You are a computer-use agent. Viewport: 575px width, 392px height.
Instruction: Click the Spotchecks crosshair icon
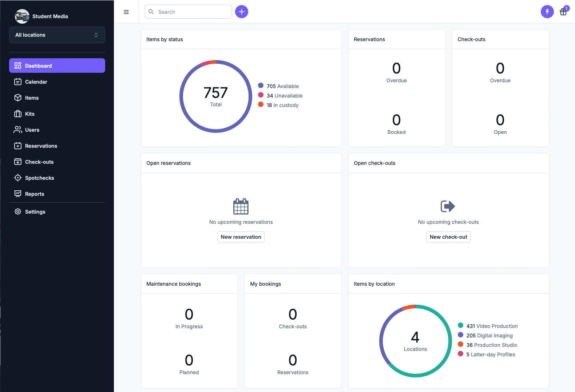(x=18, y=178)
